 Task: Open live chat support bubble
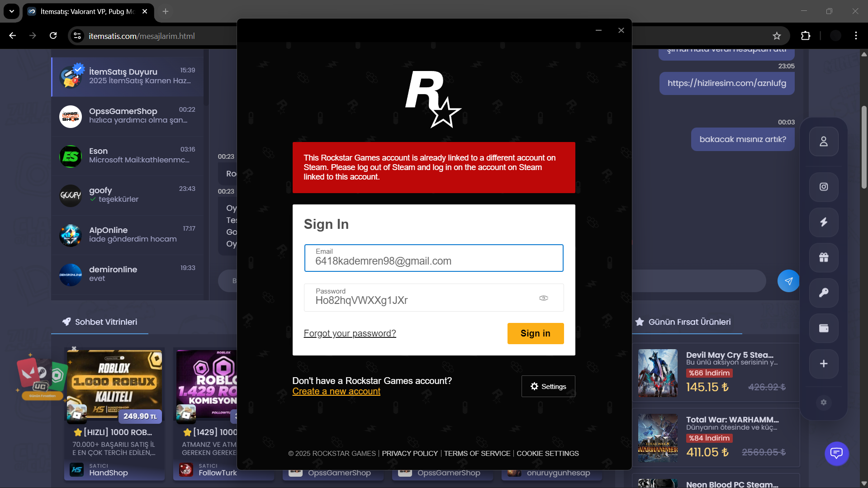(836, 453)
